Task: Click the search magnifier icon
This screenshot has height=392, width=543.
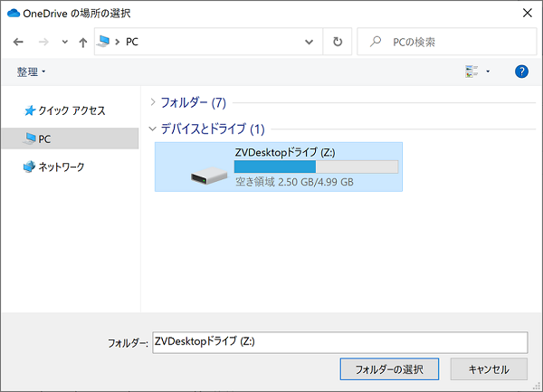Action: tap(375, 42)
